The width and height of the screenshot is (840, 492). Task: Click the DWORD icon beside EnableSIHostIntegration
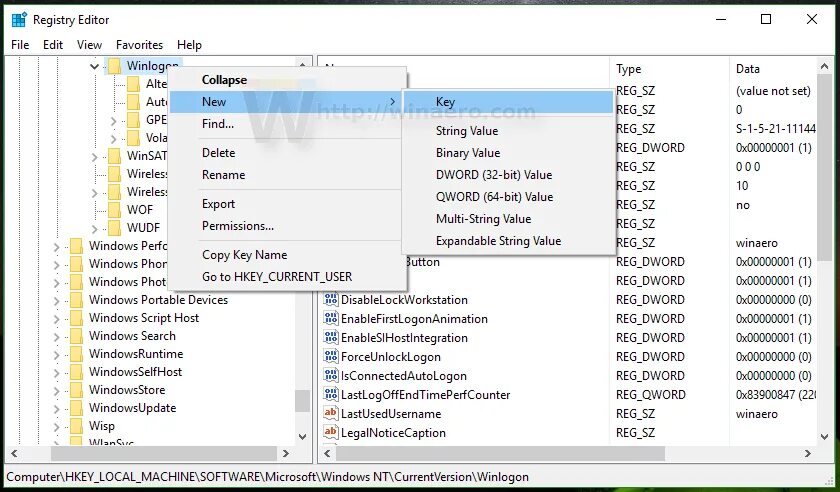pos(331,338)
